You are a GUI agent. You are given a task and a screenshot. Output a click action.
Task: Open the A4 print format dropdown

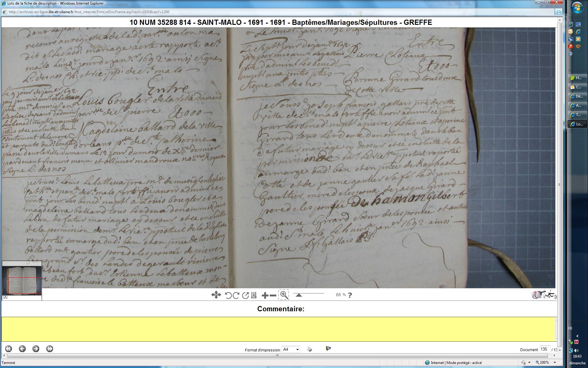(291, 350)
